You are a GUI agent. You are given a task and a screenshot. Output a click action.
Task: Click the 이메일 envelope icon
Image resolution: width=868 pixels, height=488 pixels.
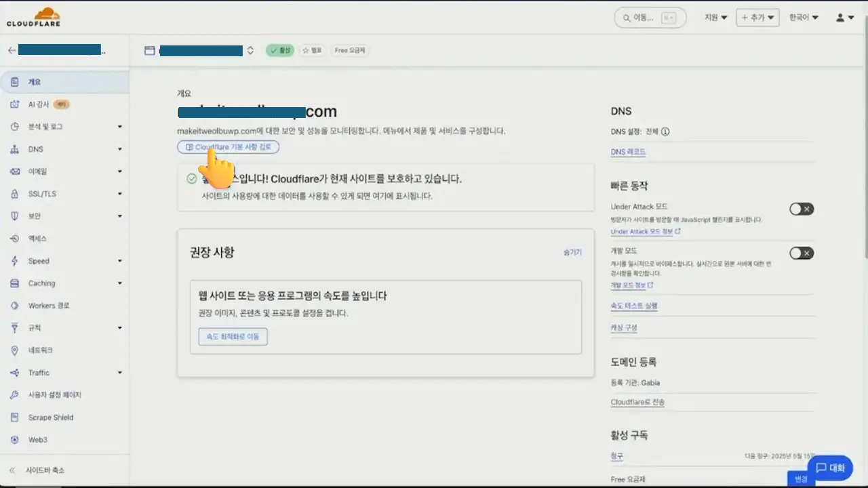tap(14, 171)
